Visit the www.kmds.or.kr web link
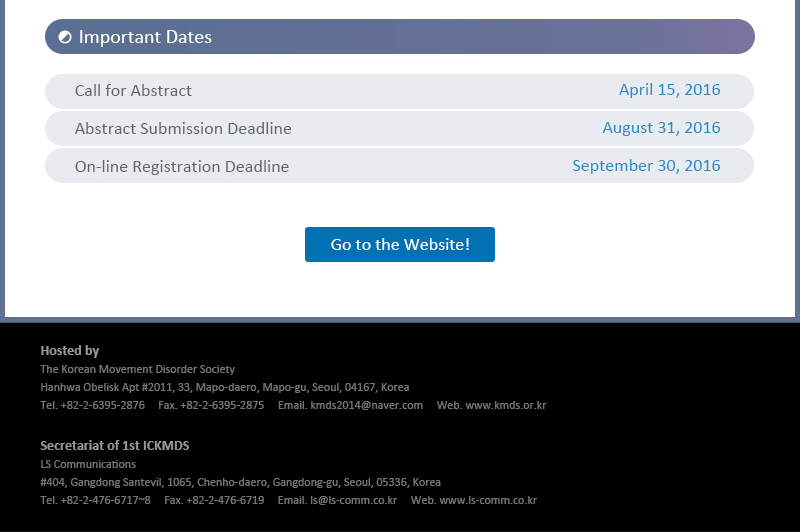The width and height of the screenshot is (800, 532). (506, 405)
